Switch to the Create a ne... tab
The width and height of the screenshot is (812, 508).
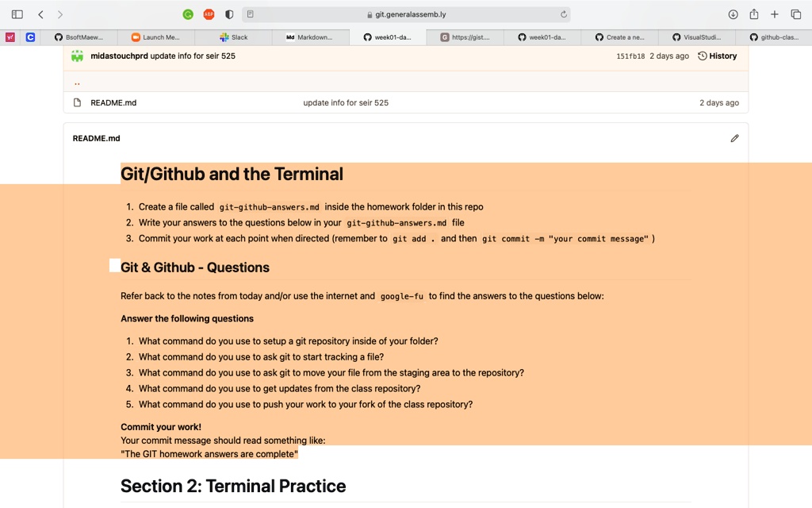[620, 37]
